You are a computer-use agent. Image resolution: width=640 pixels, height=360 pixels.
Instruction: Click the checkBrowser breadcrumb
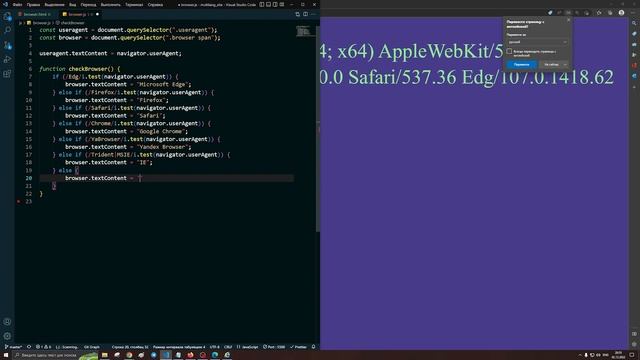coord(70,23)
